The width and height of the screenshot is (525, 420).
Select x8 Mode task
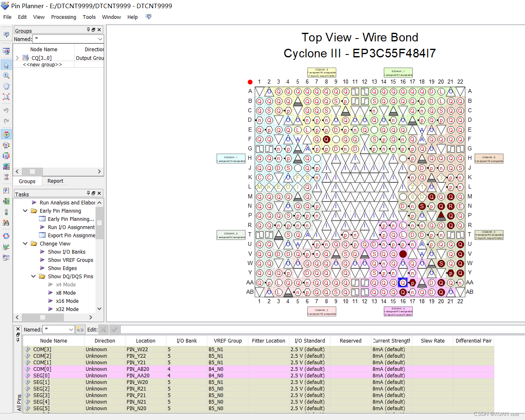click(x=66, y=293)
